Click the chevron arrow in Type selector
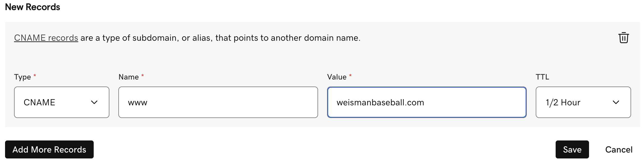Image resolution: width=644 pixels, height=168 pixels. pyautogui.click(x=94, y=103)
